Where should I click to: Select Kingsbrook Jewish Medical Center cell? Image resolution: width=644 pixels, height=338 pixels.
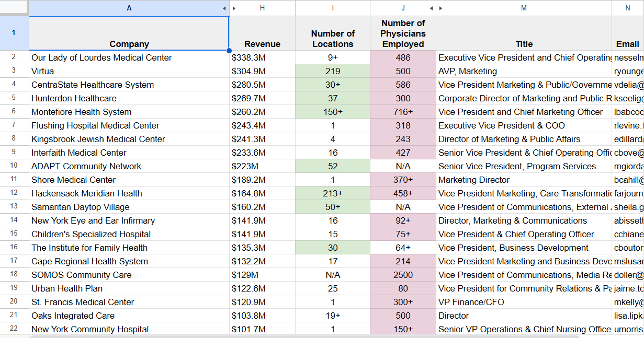point(129,139)
